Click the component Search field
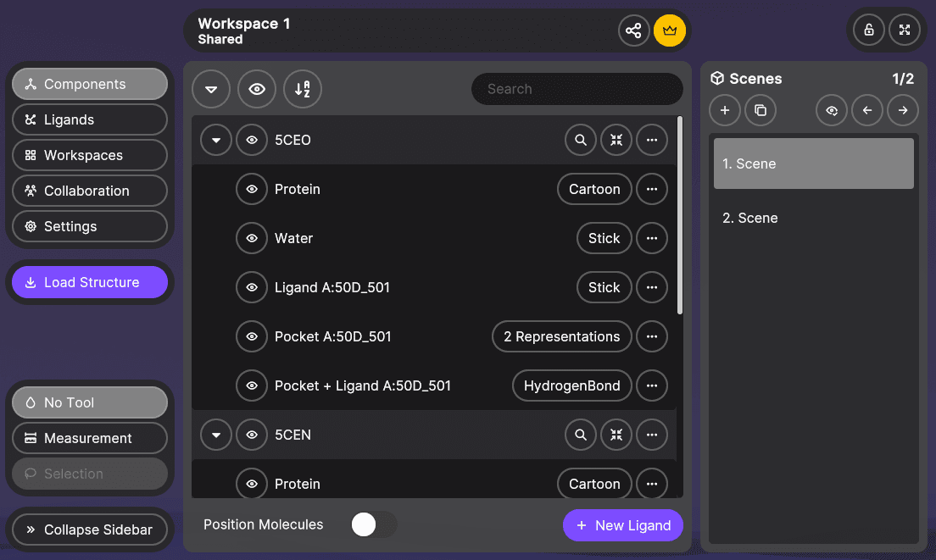936x560 pixels. (577, 89)
